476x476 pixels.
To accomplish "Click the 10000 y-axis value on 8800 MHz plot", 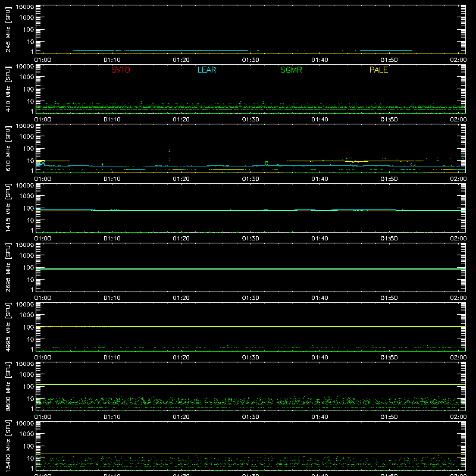I will coord(25,364).
